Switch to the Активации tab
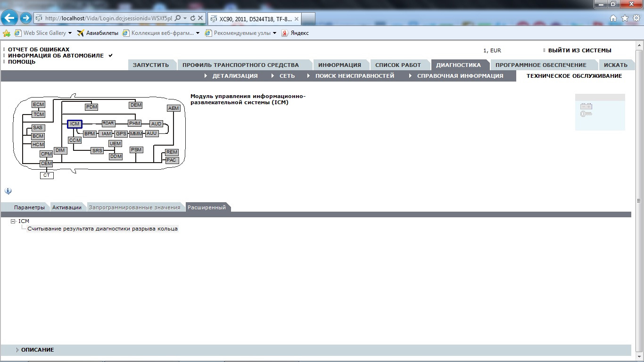Image resolution: width=644 pixels, height=362 pixels. click(67, 207)
